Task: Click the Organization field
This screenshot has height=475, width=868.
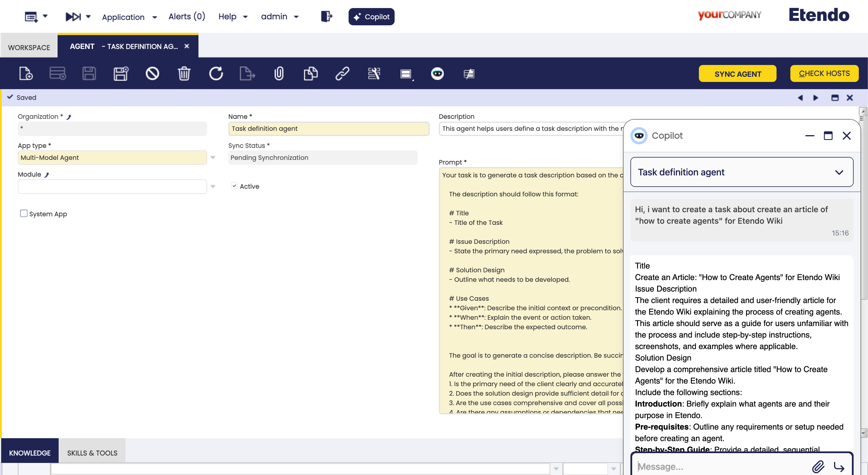Action: (112, 129)
